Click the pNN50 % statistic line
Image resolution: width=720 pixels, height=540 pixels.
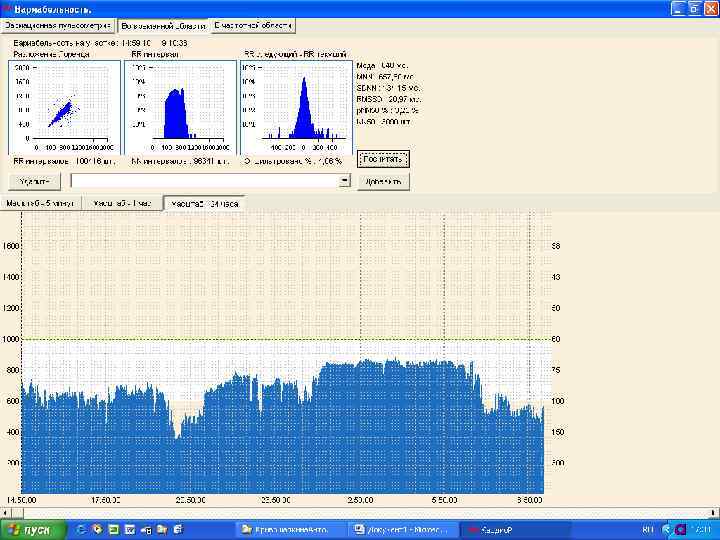click(x=388, y=111)
